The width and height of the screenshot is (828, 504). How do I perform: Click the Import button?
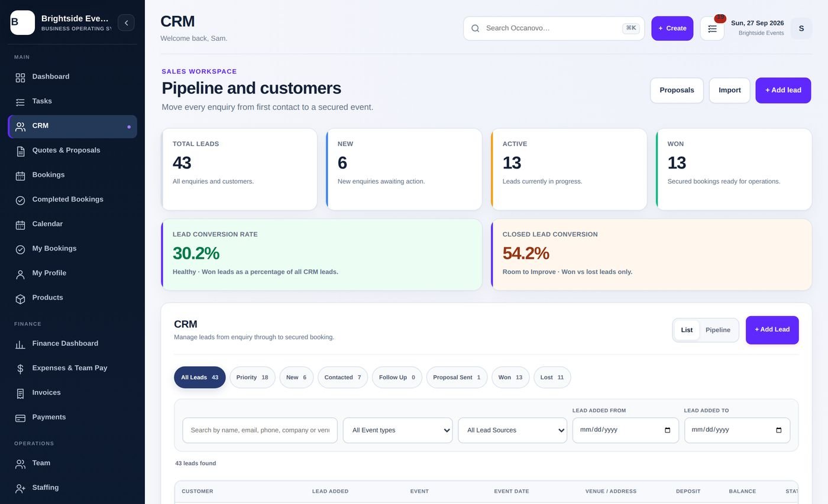click(x=729, y=90)
